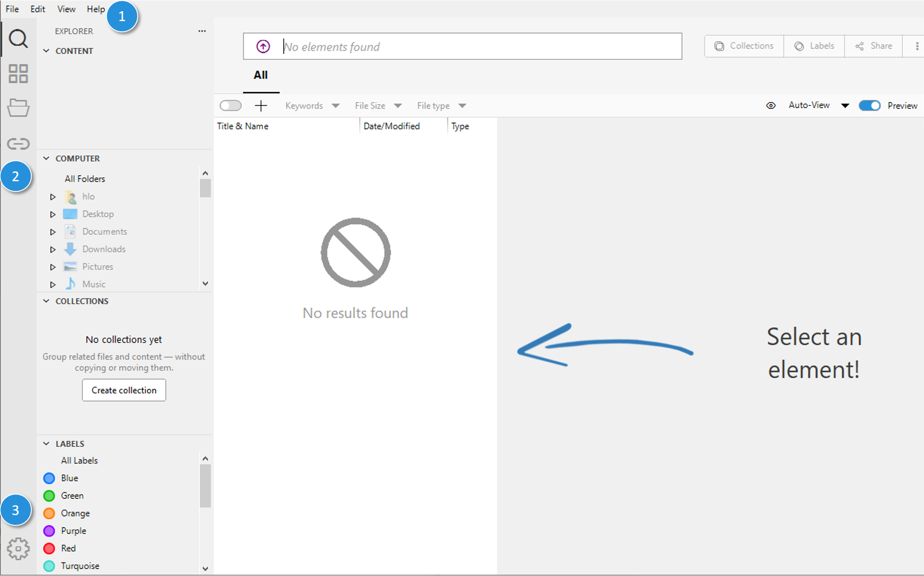
Task: Open the File menu
Action: (12, 9)
